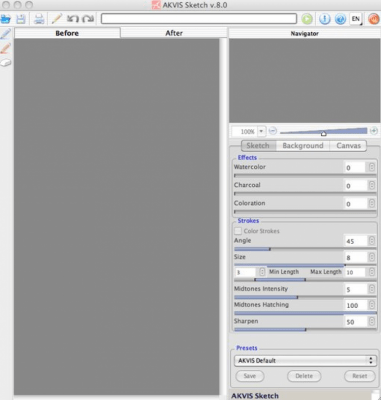This screenshot has height=400, width=381.
Task: Click the Angle value input field
Action: tap(356, 241)
